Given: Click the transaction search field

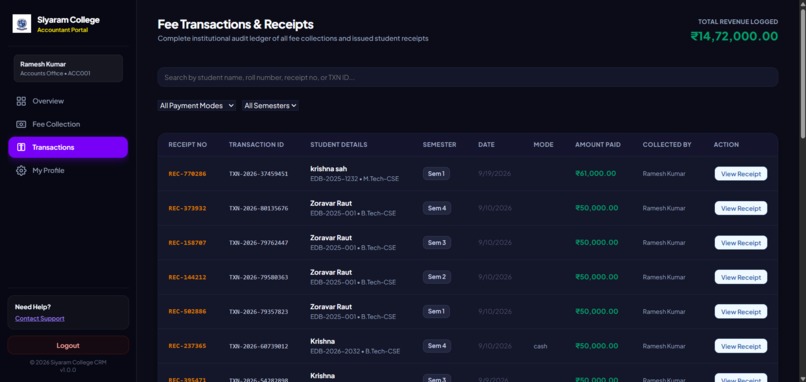Looking at the screenshot, I should pyautogui.click(x=468, y=78).
